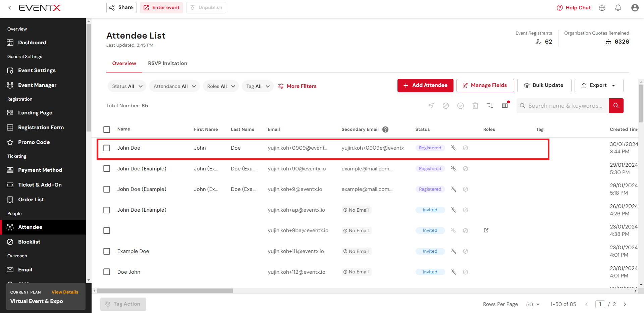Click the sidebar vertical scrollbar

coord(89,77)
